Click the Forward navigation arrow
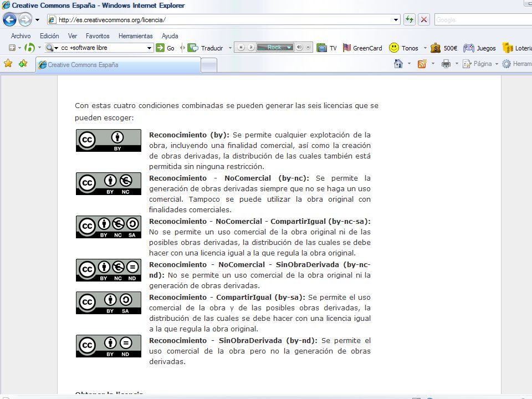 tap(25, 20)
